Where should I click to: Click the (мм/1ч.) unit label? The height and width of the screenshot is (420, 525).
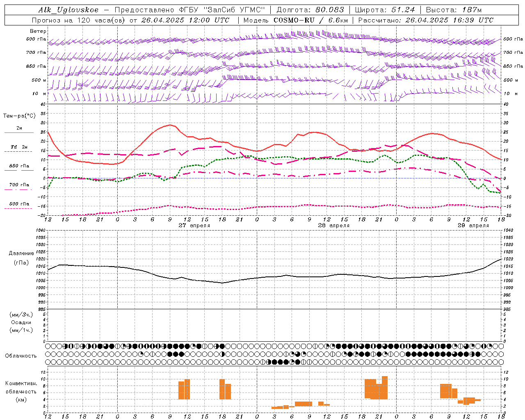[21, 330]
